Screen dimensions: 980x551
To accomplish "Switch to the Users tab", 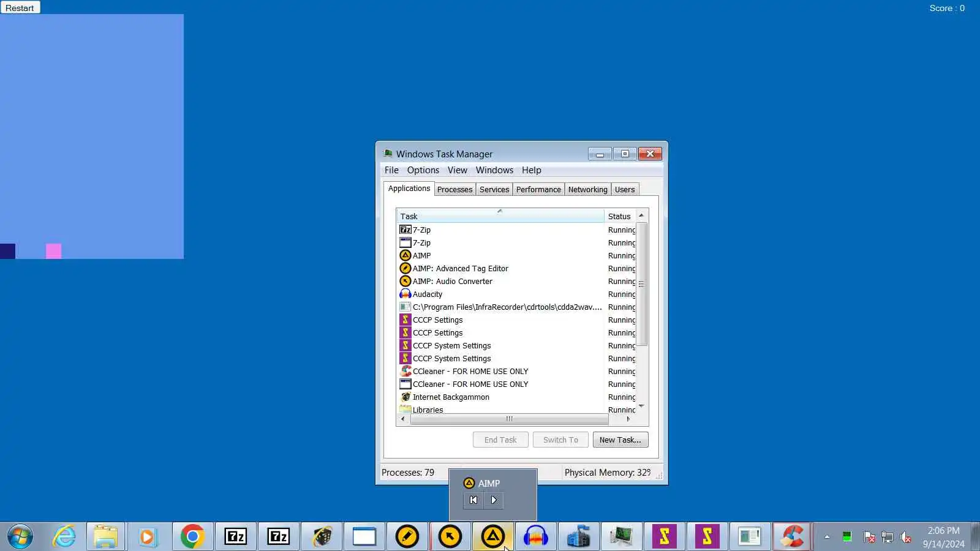I will (625, 190).
